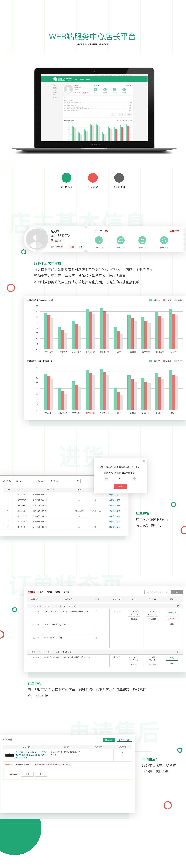Decrease quantity with the minus button
Image resolution: width=186 pixels, height=868 pixels.
106,479
